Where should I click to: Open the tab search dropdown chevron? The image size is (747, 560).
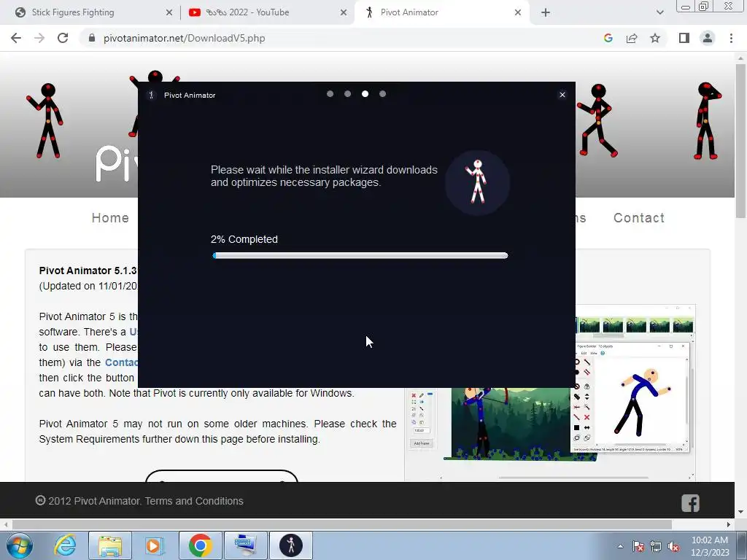pyautogui.click(x=659, y=12)
